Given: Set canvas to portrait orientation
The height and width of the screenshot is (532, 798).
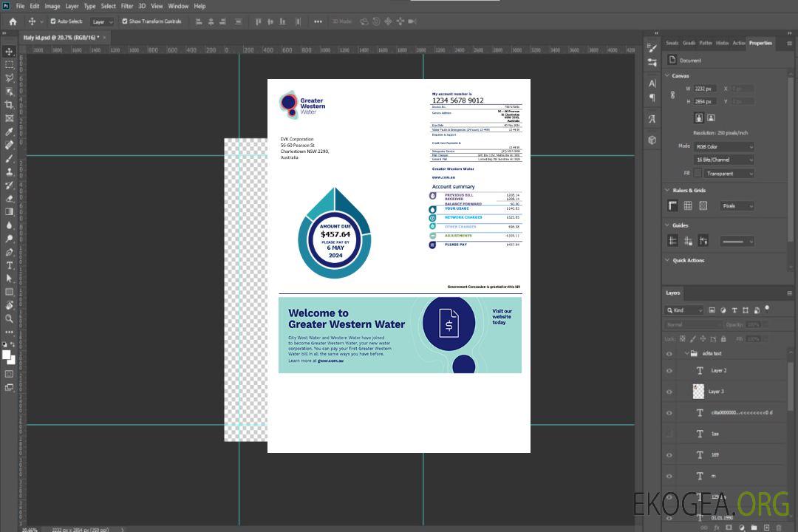Looking at the screenshot, I should [699, 117].
